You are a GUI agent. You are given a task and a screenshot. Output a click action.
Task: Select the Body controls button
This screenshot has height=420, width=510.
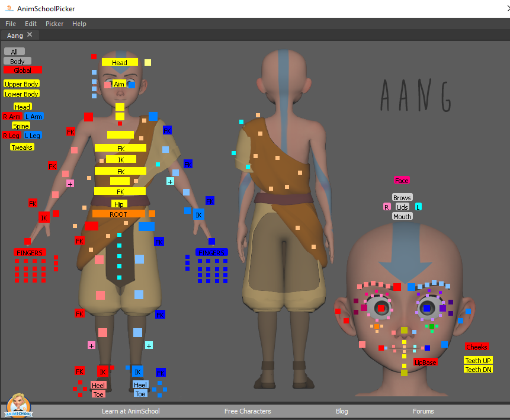(x=17, y=61)
